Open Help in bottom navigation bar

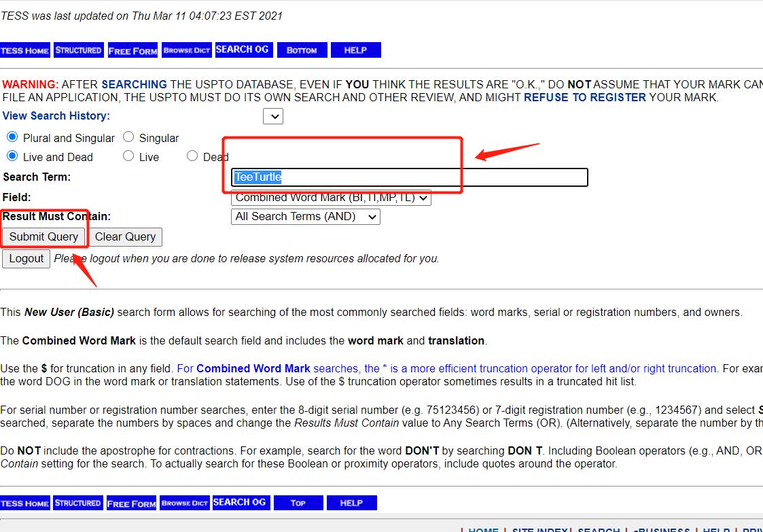click(352, 503)
